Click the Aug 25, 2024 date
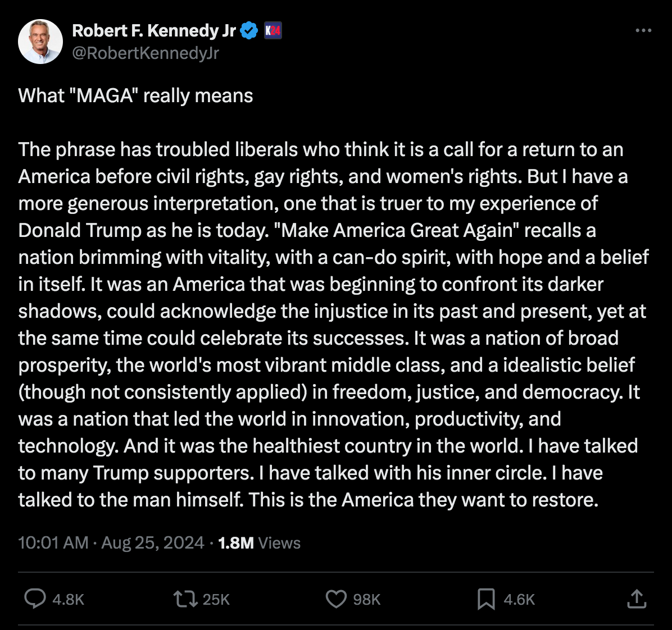Viewport: 672px width, 630px height. (x=152, y=543)
